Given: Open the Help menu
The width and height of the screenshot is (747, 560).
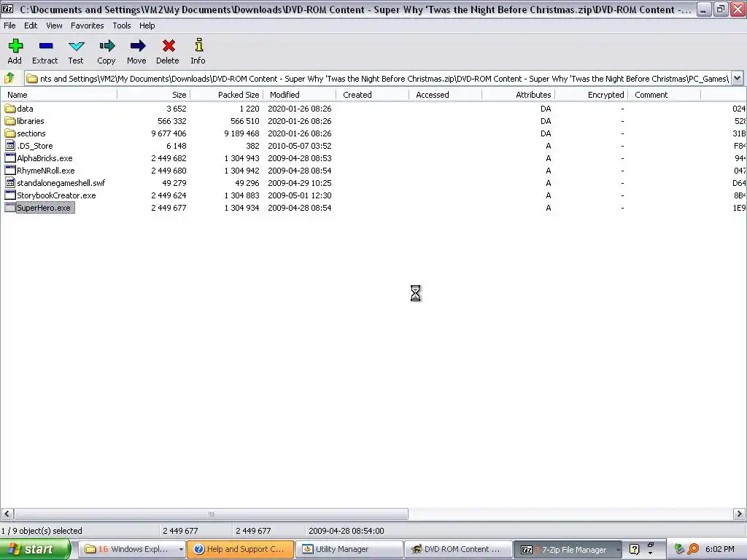Looking at the screenshot, I should click(147, 26).
